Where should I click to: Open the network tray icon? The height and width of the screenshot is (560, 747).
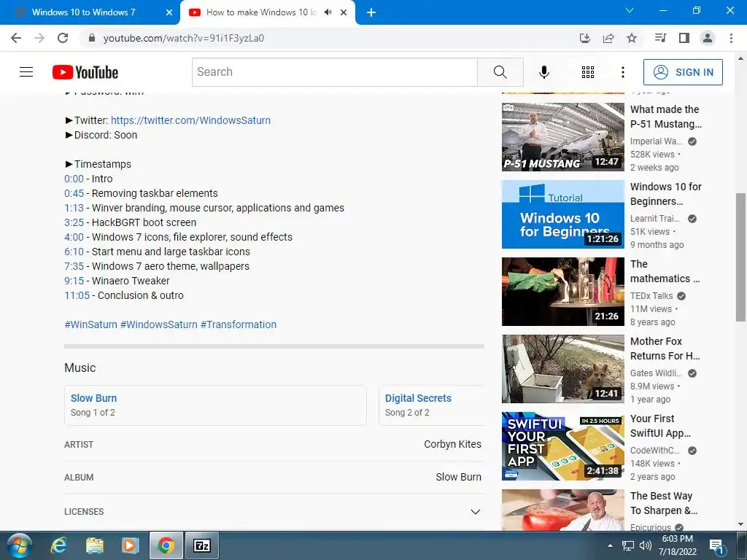click(628, 545)
